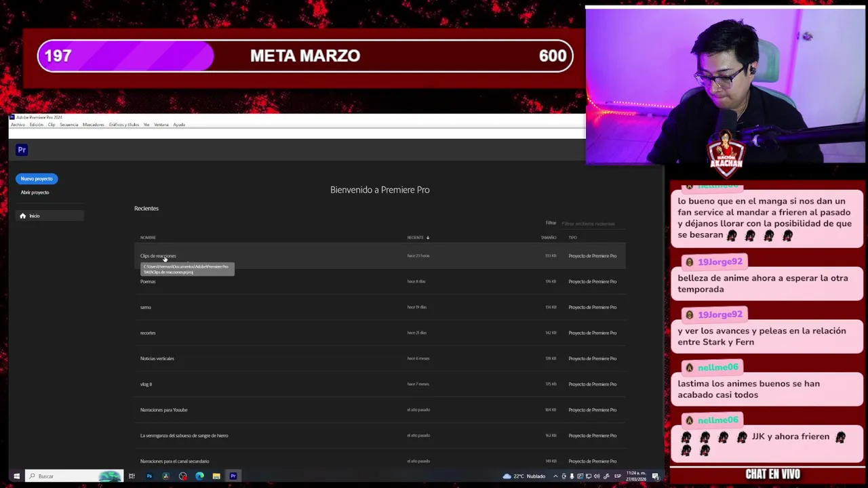
Task: Open the Gráficos y títulos menu
Action: [123, 125]
